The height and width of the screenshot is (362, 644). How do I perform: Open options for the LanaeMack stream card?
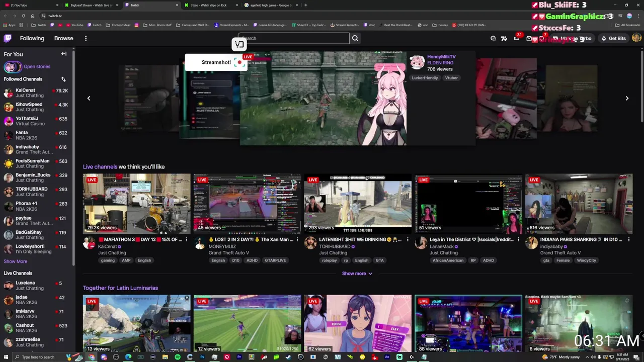tap(519, 240)
